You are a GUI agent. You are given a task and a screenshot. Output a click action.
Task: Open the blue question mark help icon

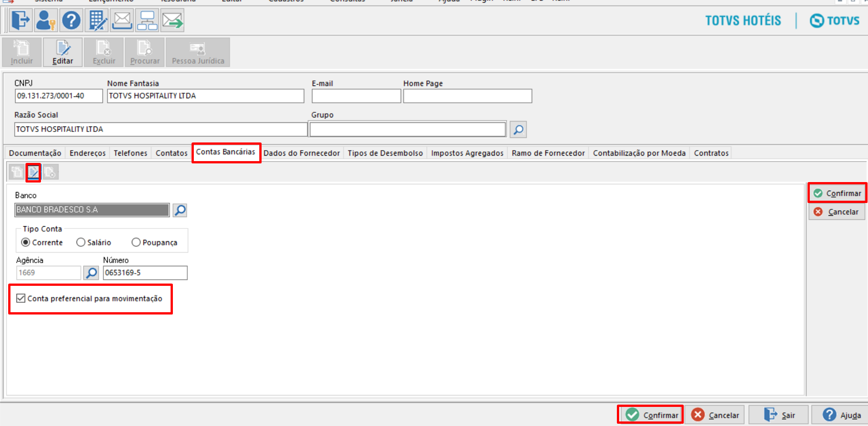coord(71,20)
